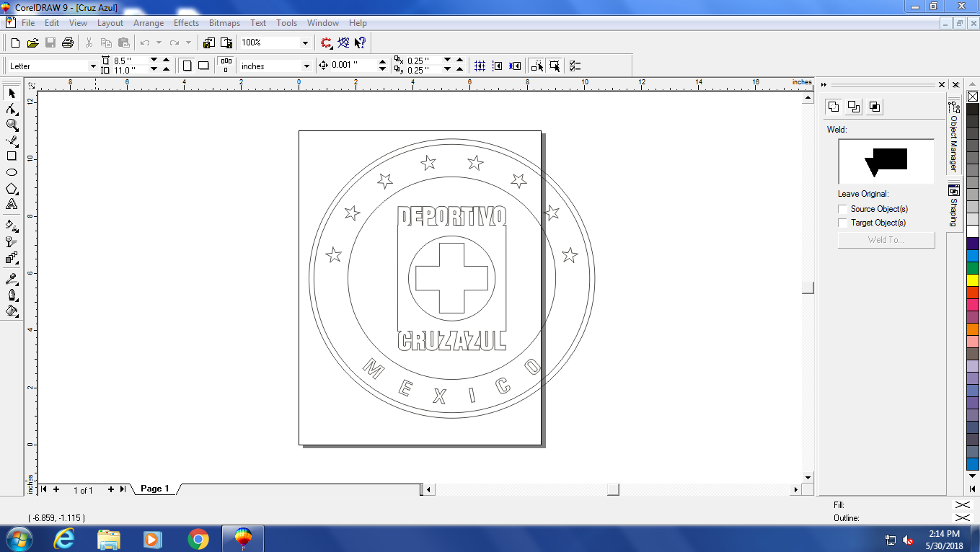Select the Interactive Transparency tool

12,241
